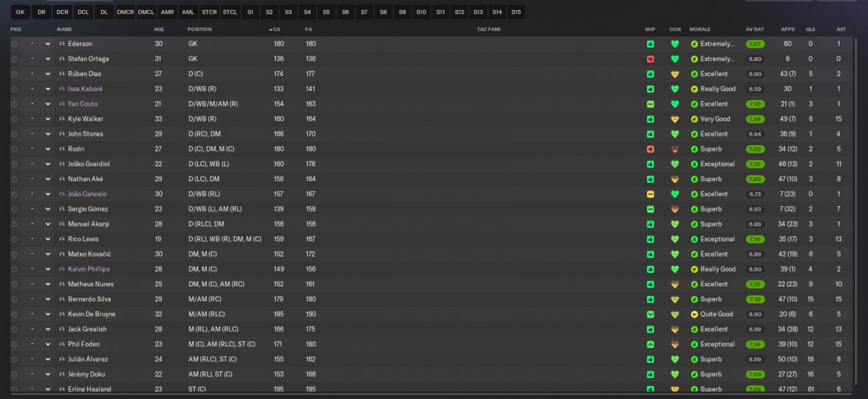Click the morale icon in Mateo Kovačić's row
Viewport: 868px width, 399px height.
(694, 254)
